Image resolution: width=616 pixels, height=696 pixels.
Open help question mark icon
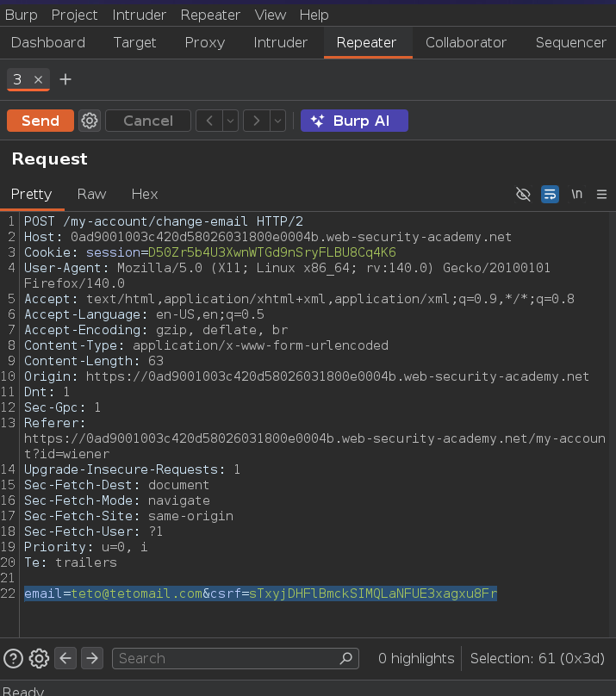tap(13, 658)
